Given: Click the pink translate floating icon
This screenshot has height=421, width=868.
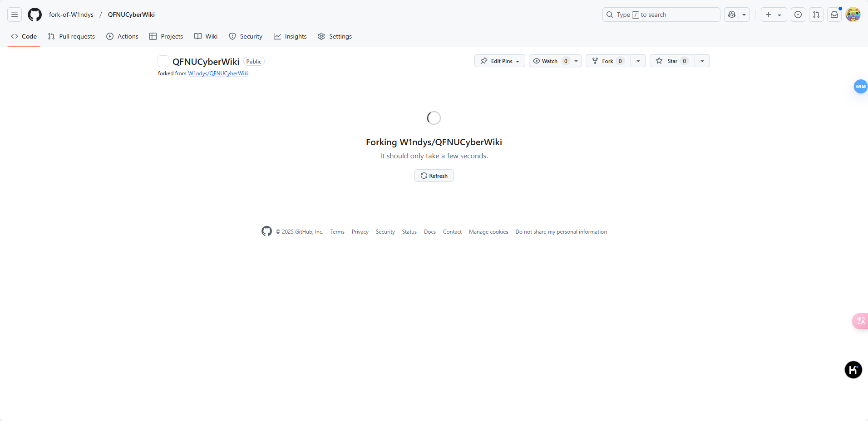Looking at the screenshot, I should [x=860, y=321].
